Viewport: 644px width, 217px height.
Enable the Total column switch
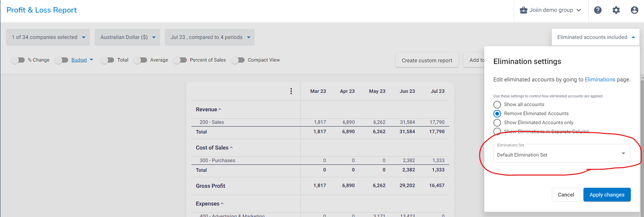click(x=108, y=60)
